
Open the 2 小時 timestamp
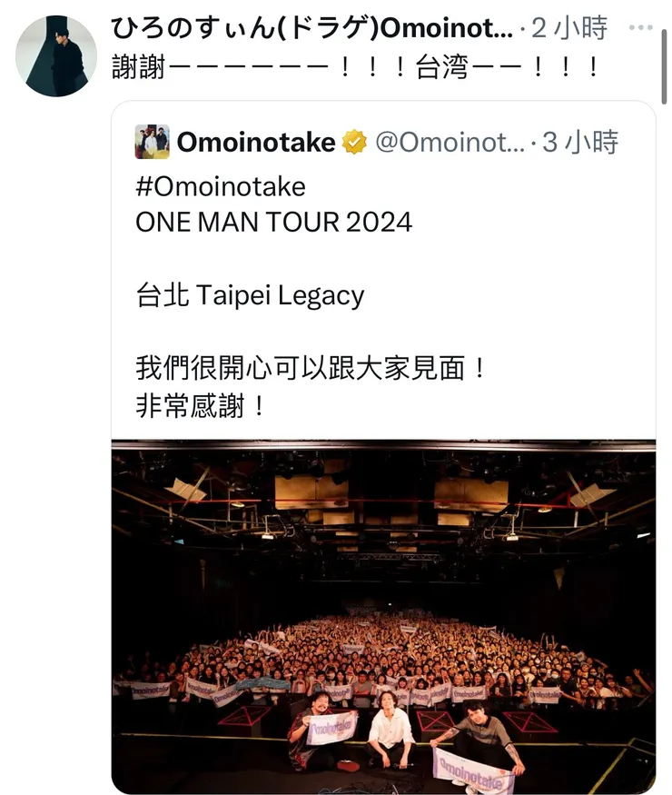point(569,28)
